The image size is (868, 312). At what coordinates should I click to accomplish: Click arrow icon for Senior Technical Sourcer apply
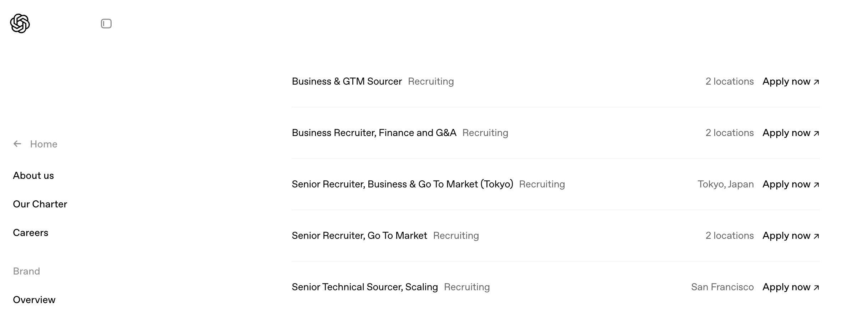tap(816, 288)
